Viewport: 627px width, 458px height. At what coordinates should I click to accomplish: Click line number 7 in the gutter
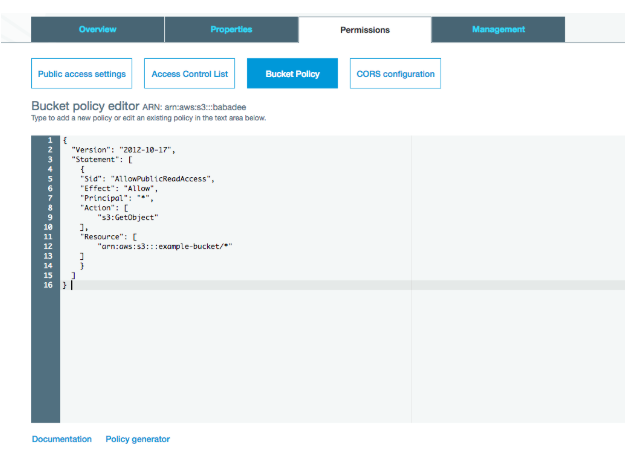tap(50, 198)
